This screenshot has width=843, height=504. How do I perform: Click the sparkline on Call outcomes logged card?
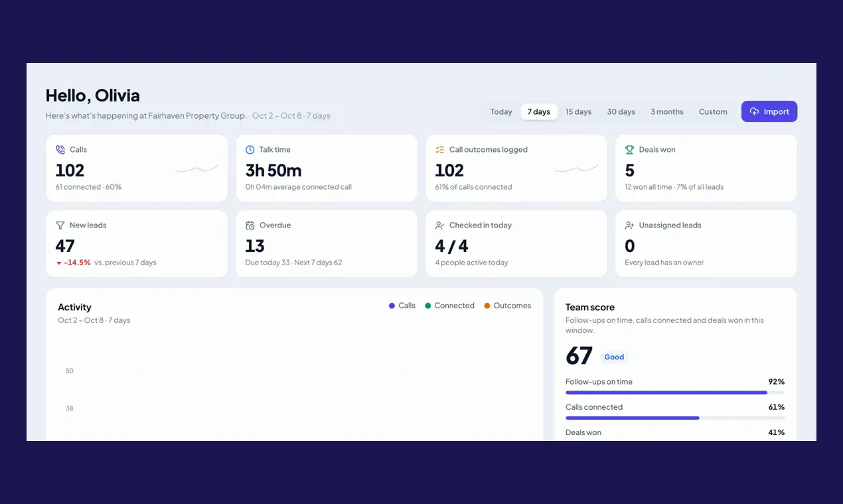[x=576, y=170]
